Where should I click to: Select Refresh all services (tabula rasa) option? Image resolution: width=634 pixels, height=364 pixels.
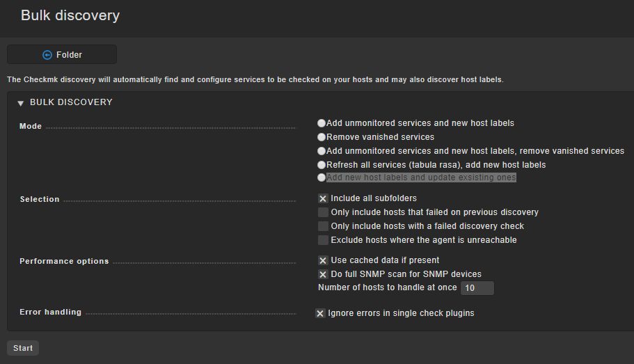pyautogui.click(x=322, y=165)
